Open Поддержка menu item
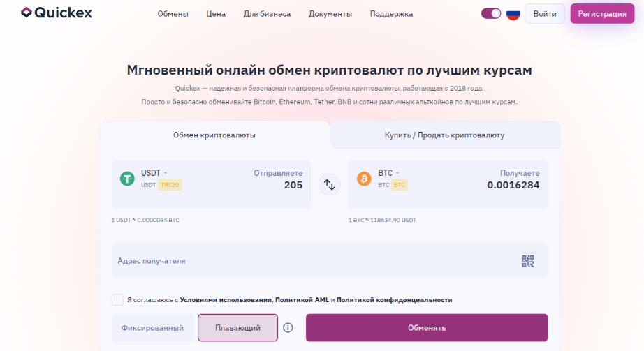 [391, 14]
